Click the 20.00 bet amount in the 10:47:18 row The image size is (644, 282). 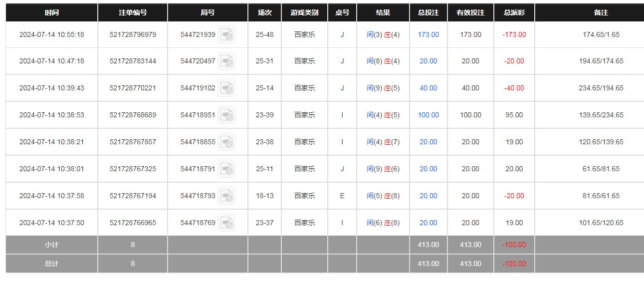pyautogui.click(x=428, y=61)
